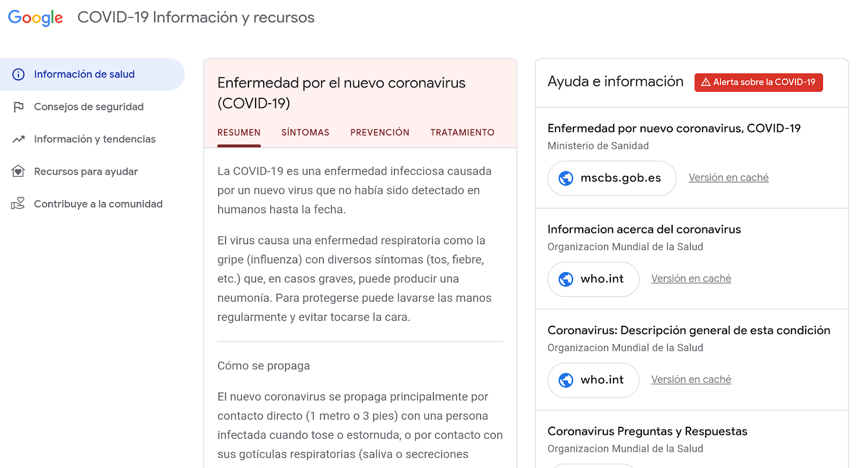Click the globe icon next to mscbs.gob.es

pyautogui.click(x=566, y=178)
